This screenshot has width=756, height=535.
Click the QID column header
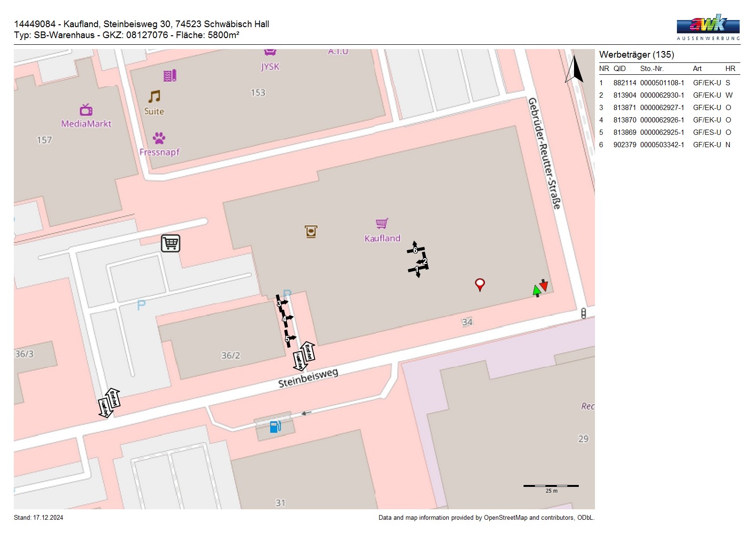[x=619, y=69]
